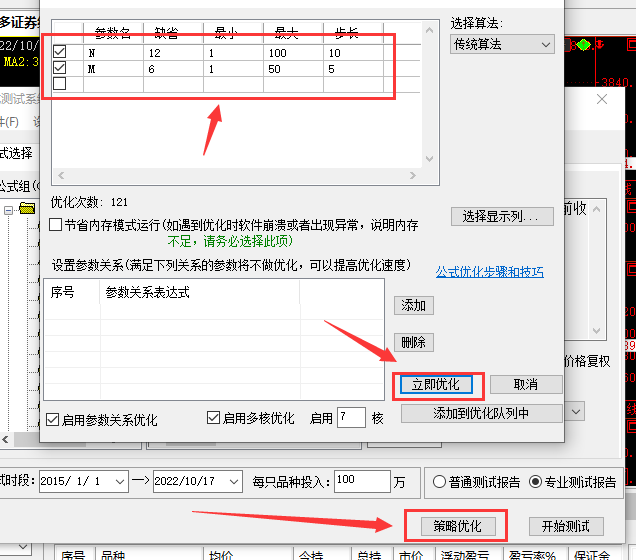This screenshot has height=560, width=636.
Task: Click 添加到优化队列中 button
Action: [x=481, y=413]
